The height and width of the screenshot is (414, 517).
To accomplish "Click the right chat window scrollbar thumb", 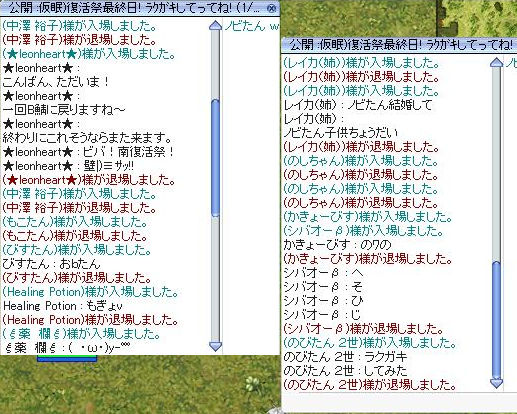I will point(497,320).
